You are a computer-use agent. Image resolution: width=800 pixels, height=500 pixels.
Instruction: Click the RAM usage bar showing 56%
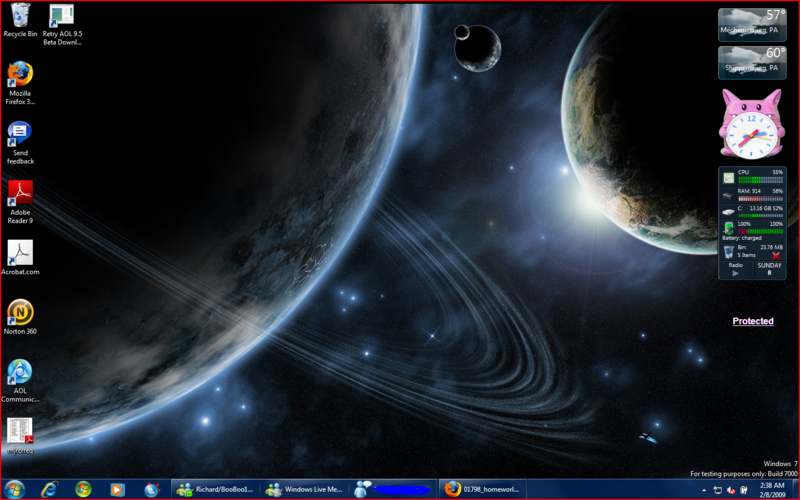pyautogui.click(x=760, y=198)
